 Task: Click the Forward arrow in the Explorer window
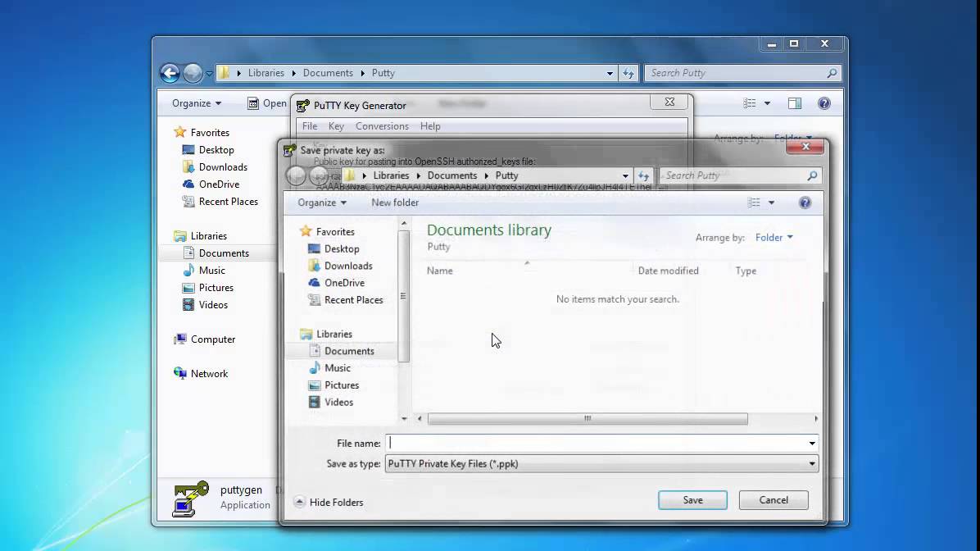click(193, 73)
